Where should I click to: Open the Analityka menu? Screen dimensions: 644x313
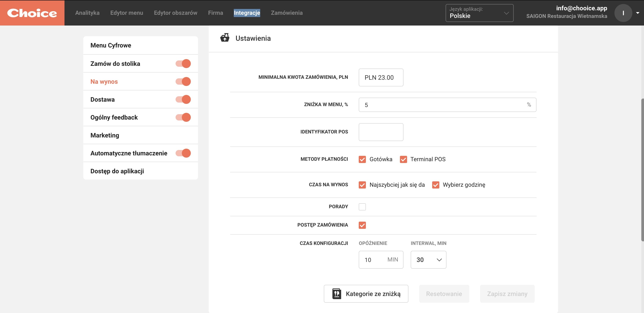click(x=87, y=13)
